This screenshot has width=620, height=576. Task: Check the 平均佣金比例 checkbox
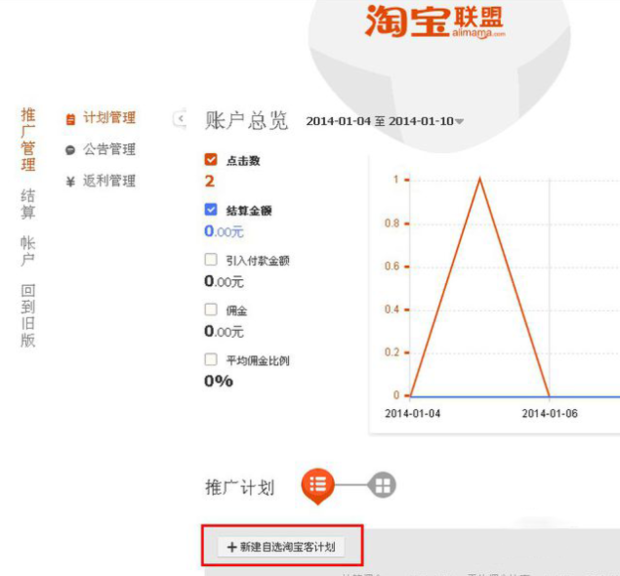pyautogui.click(x=211, y=359)
